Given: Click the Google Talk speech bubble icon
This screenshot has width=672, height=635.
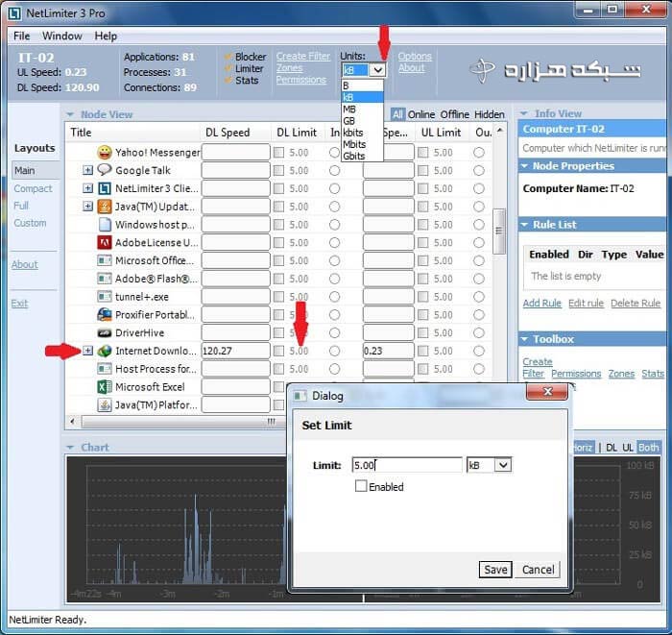Looking at the screenshot, I should 104,170.
